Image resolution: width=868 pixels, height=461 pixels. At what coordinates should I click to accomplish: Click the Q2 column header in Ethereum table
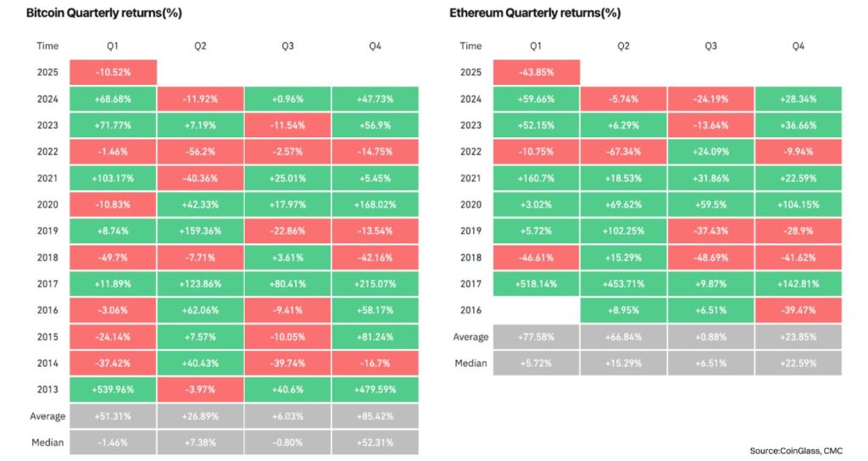[x=623, y=46]
